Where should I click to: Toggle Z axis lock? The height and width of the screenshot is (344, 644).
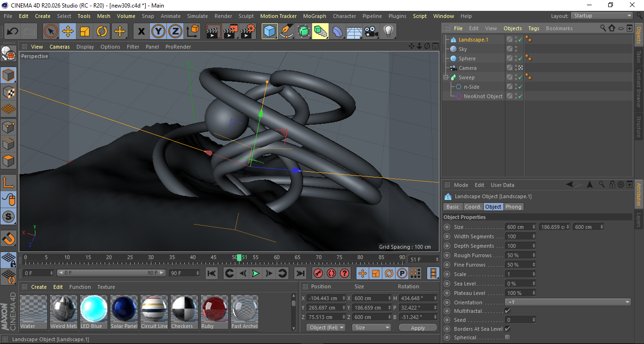(175, 32)
